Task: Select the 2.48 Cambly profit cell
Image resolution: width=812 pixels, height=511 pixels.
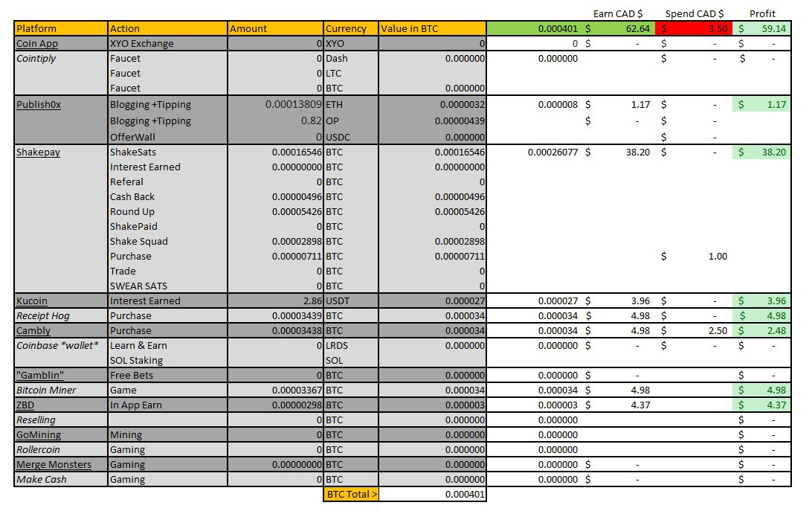Action: (761, 330)
